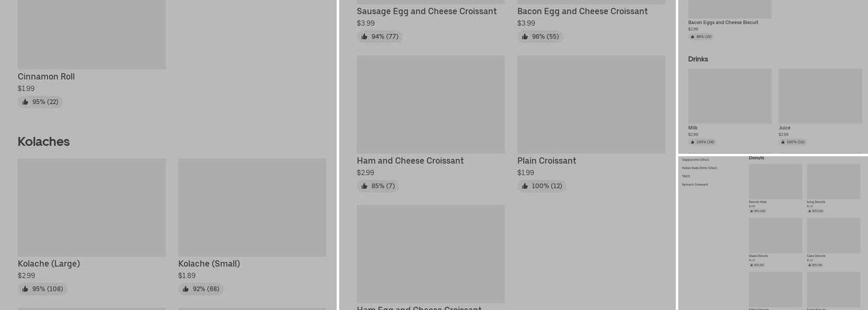Select Spinach Croissant in the side menu

coord(695,185)
